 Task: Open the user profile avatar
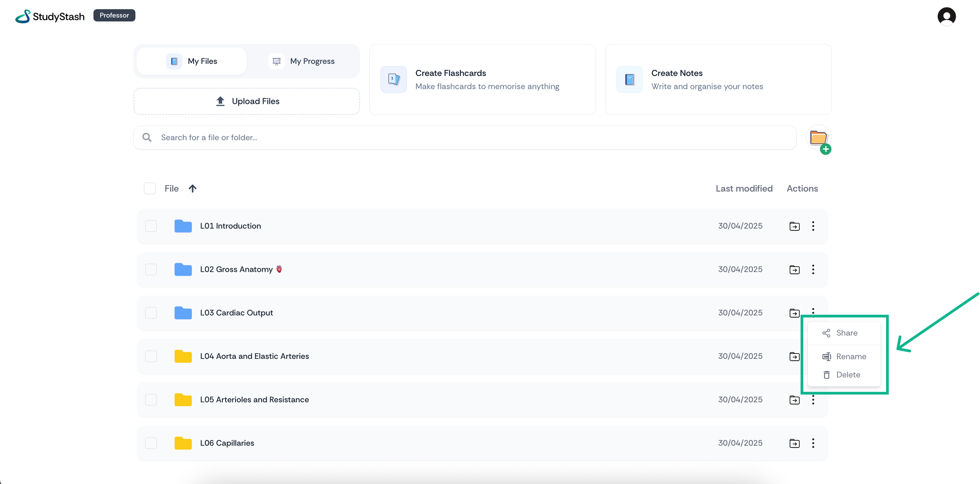click(947, 16)
